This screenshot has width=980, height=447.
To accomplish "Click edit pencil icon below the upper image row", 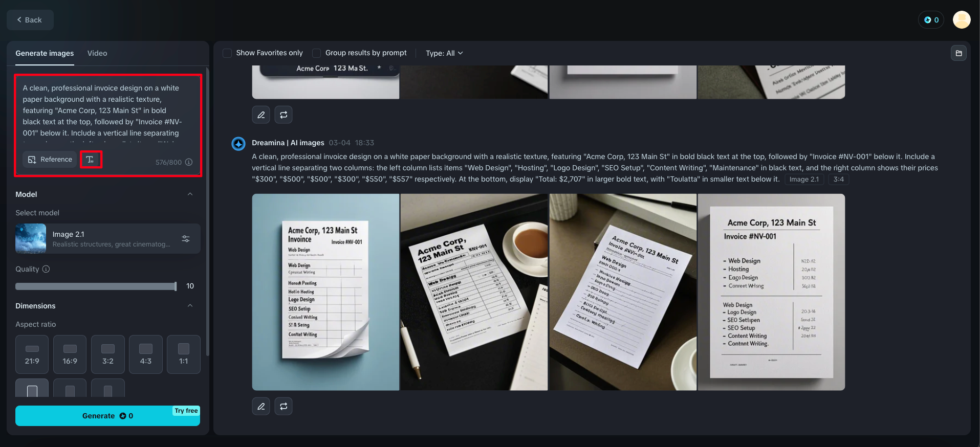I will (261, 115).
